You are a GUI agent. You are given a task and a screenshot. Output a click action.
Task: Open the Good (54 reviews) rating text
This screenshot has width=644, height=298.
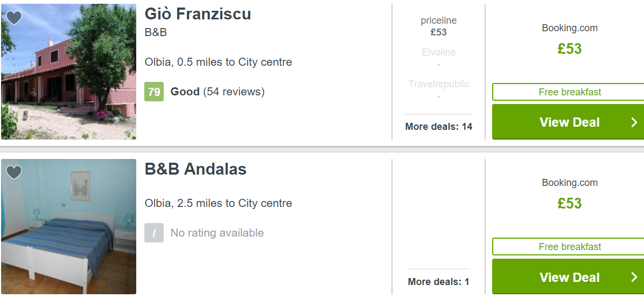[218, 91]
